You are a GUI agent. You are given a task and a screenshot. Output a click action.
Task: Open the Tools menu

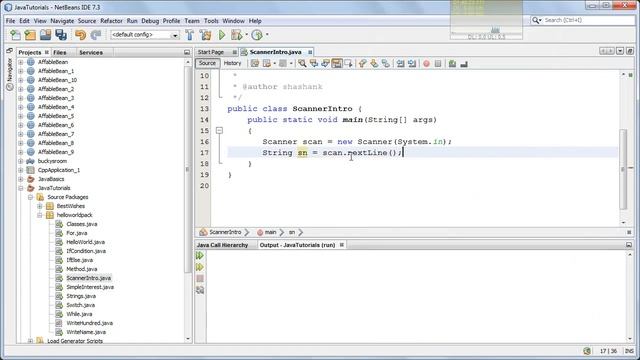click(x=211, y=21)
